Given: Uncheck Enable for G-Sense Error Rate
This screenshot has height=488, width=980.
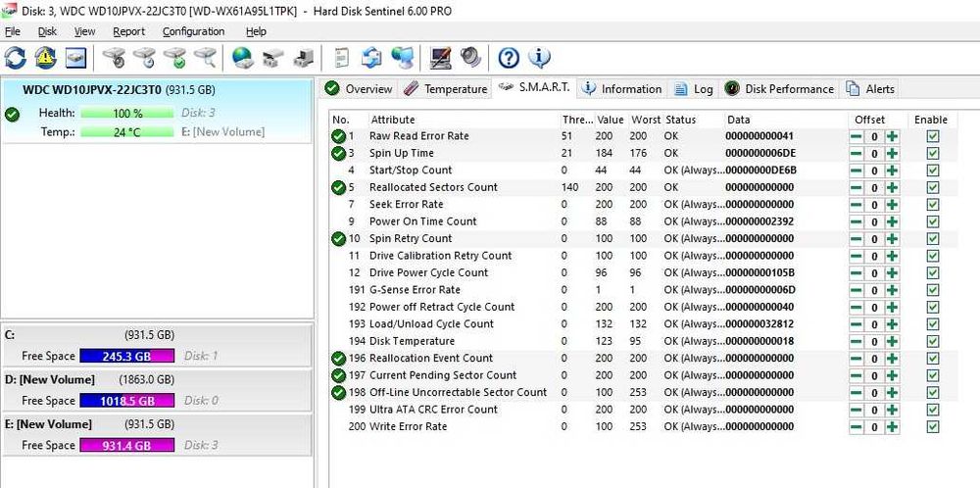Looking at the screenshot, I should [933, 290].
